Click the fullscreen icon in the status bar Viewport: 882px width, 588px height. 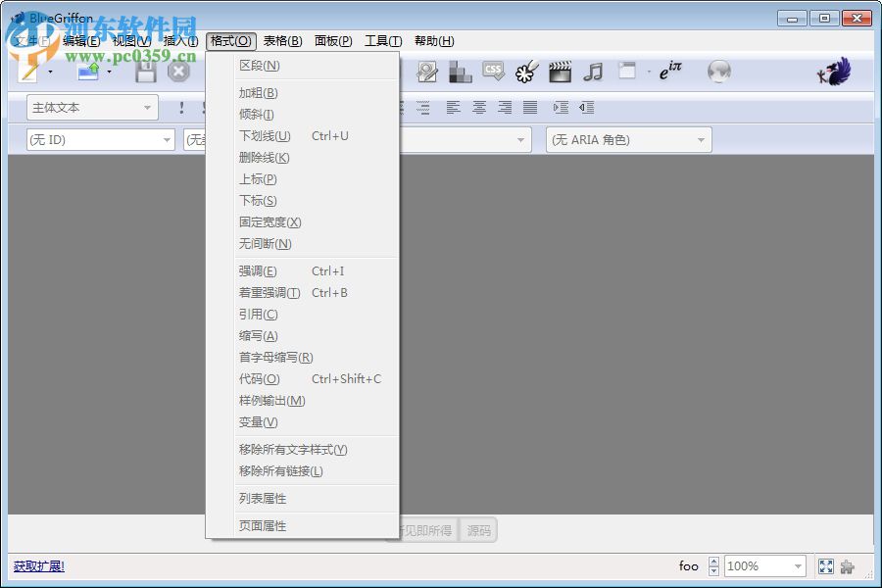click(x=825, y=565)
